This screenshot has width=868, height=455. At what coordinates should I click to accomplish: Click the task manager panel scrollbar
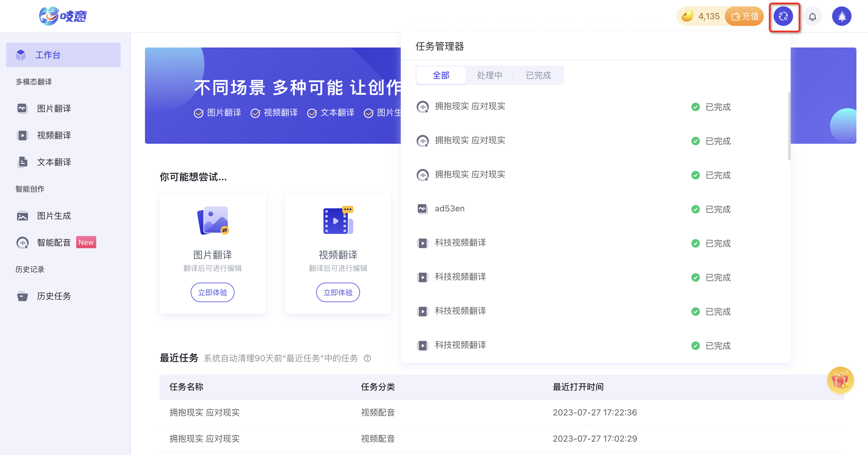(789, 126)
